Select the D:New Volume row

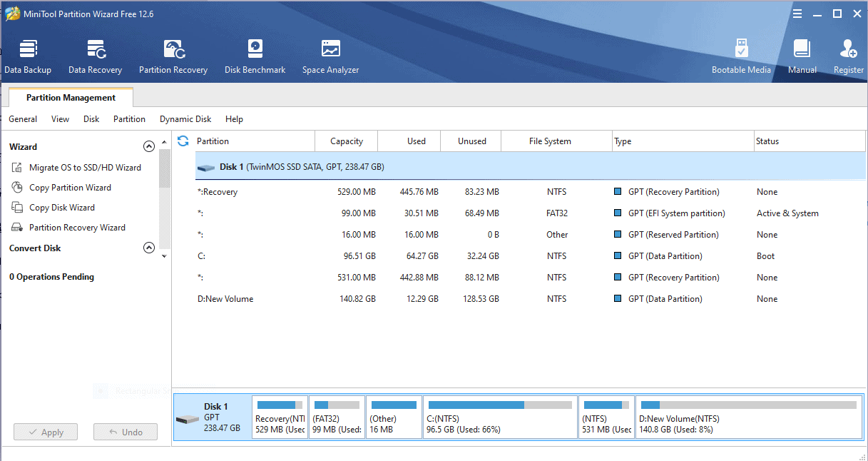[530, 299]
